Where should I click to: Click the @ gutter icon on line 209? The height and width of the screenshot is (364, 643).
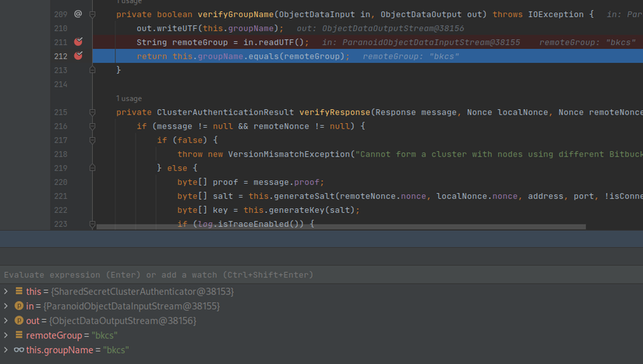[78, 14]
